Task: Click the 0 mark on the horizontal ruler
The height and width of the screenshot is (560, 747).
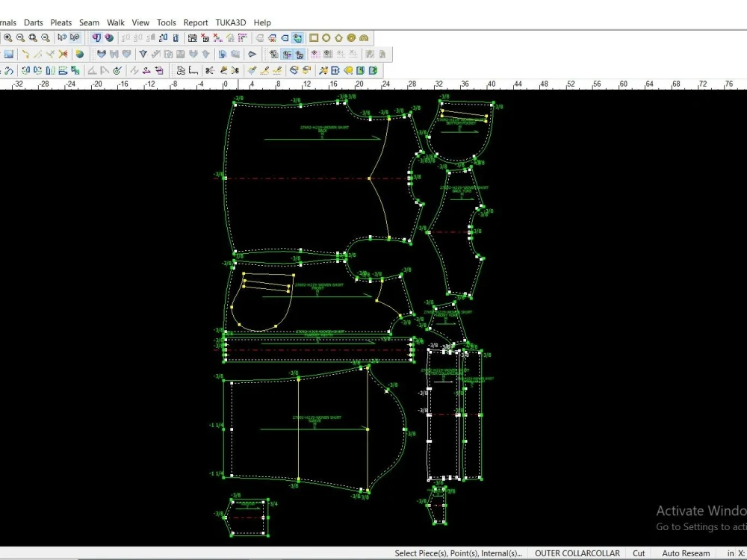Action: tap(226, 84)
